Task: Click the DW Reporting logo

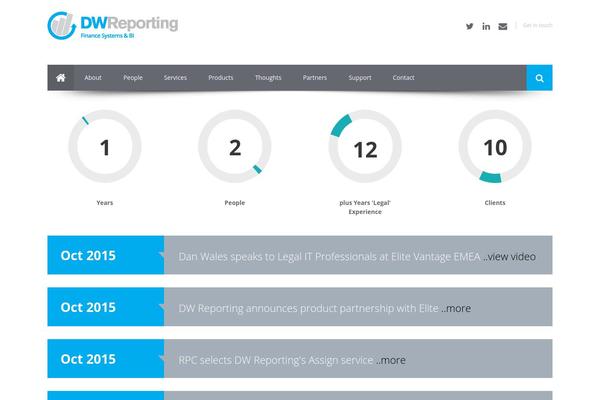Action: pyautogui.click(x=112, y=26)
